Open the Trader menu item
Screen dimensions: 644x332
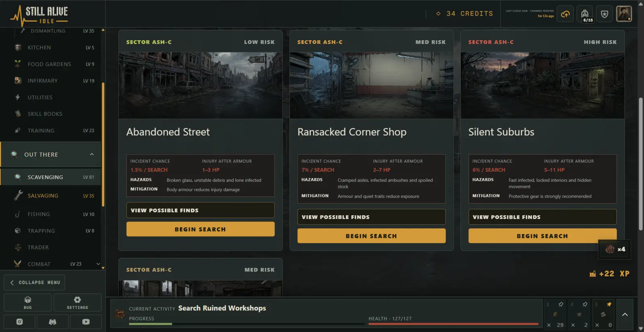51,247
